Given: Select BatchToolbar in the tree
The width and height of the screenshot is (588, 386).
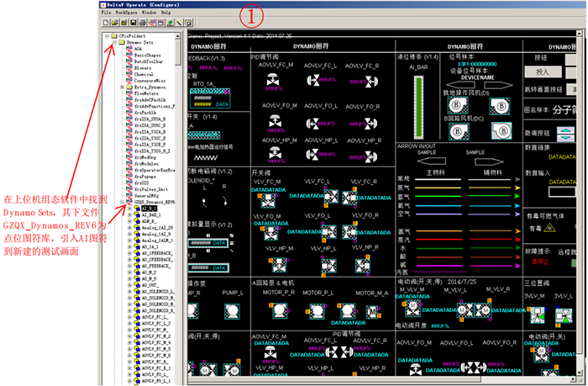Looking at the screenshot, I should (147, 61).
